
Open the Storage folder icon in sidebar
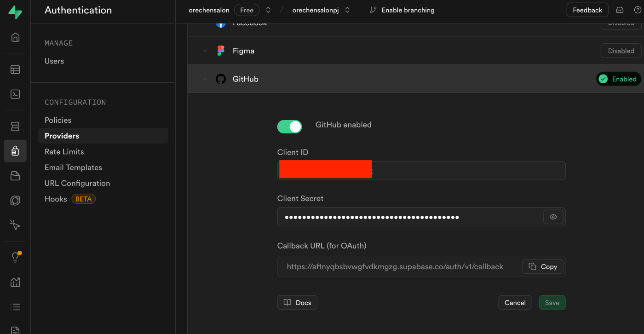tap(15, 176)
